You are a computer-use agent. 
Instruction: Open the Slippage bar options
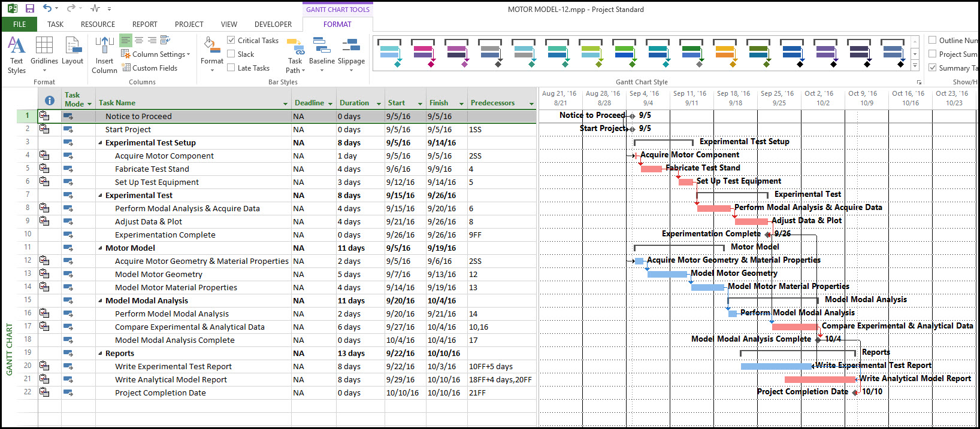[x=351, y=55]
